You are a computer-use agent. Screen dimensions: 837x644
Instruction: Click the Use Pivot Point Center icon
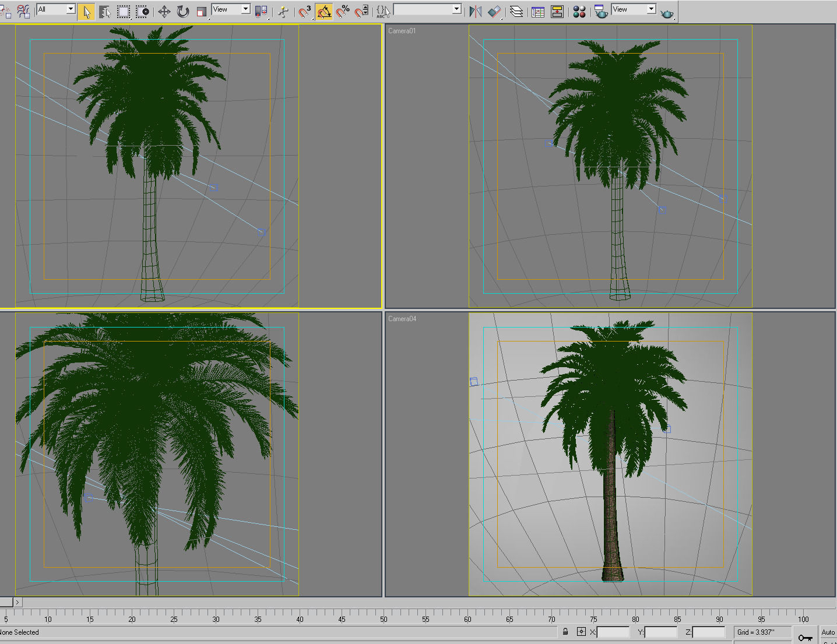(261, 12)
